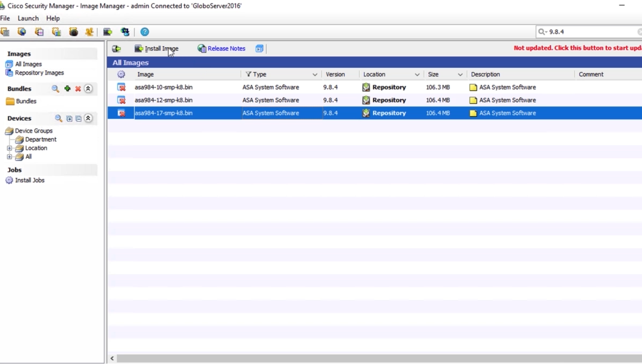The height and width of the screenshot is (364, 642).
Task: Select All Images in sidebar
Action: 28,64
